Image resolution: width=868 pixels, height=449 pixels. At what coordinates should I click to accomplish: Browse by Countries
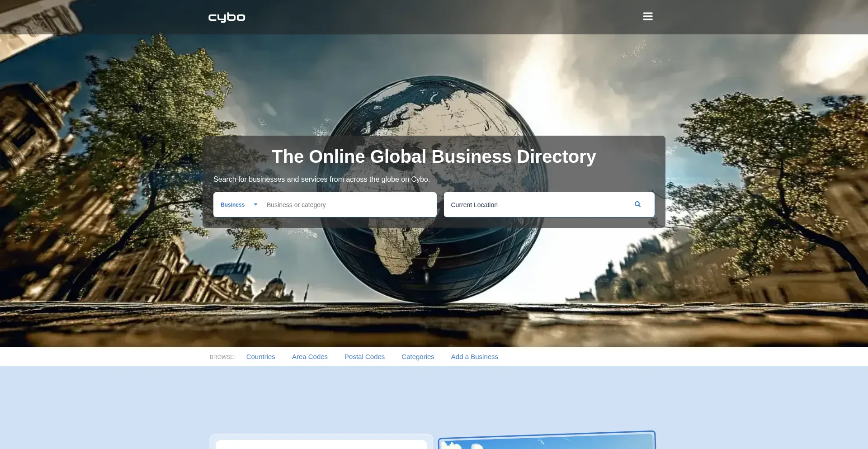coord(260,357)
